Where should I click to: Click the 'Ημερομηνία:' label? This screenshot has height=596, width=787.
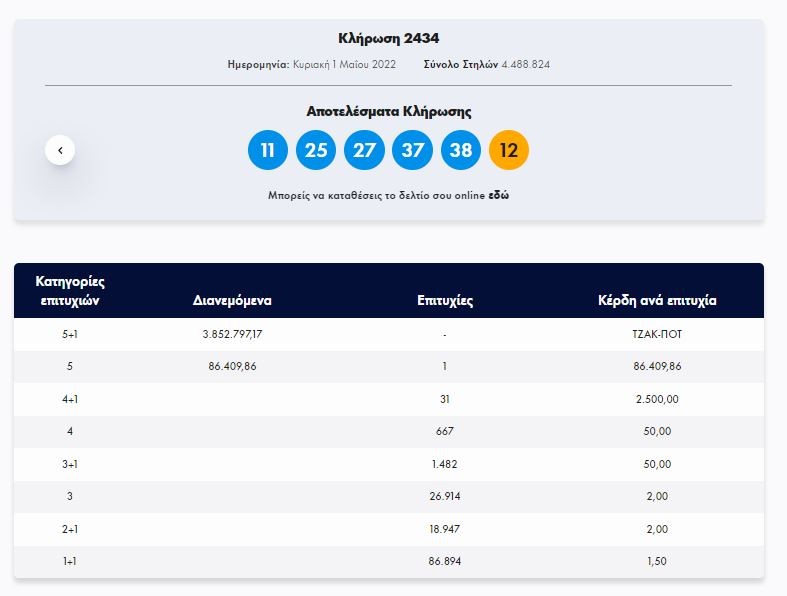258,64
